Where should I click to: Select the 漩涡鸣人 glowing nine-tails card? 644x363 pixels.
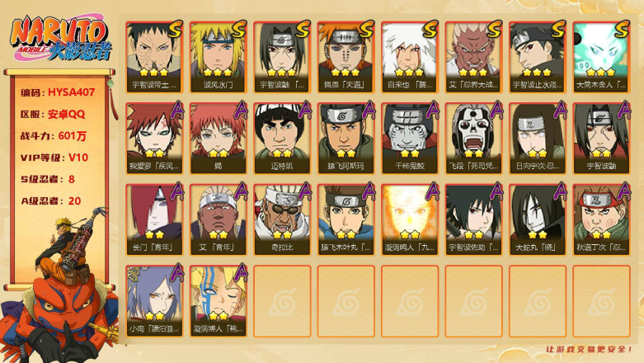coord(410,219)
